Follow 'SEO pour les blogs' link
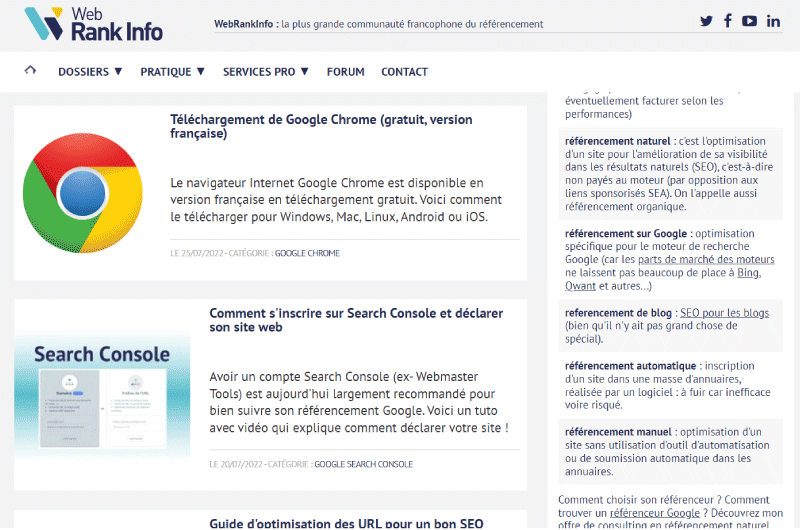800x530 pixels. click(x=724, y=313)
